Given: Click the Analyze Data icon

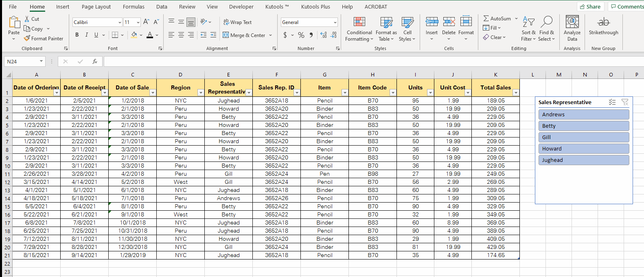Looking at the screenshot, I should 572,22.
